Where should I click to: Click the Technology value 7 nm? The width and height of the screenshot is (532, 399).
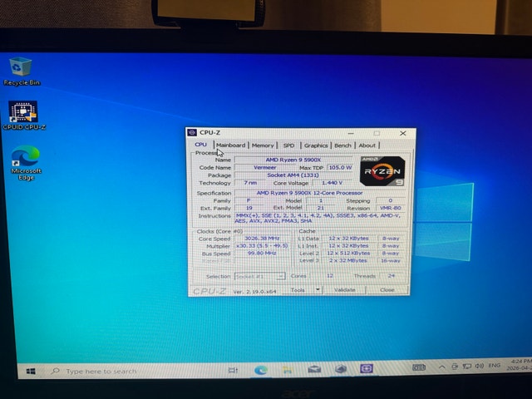pyautogui.click(x=250, y=183)
